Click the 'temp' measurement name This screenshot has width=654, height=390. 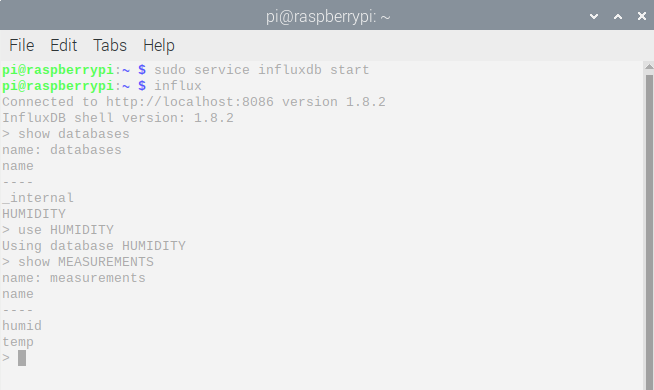(x=18, y=342)
